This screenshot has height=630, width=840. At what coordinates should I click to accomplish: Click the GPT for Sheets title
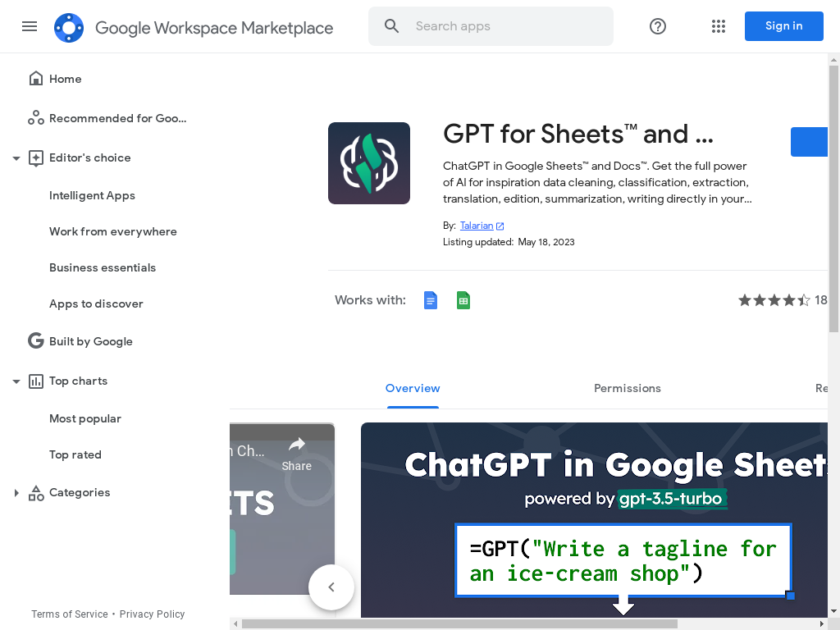[x=578, y=134]
